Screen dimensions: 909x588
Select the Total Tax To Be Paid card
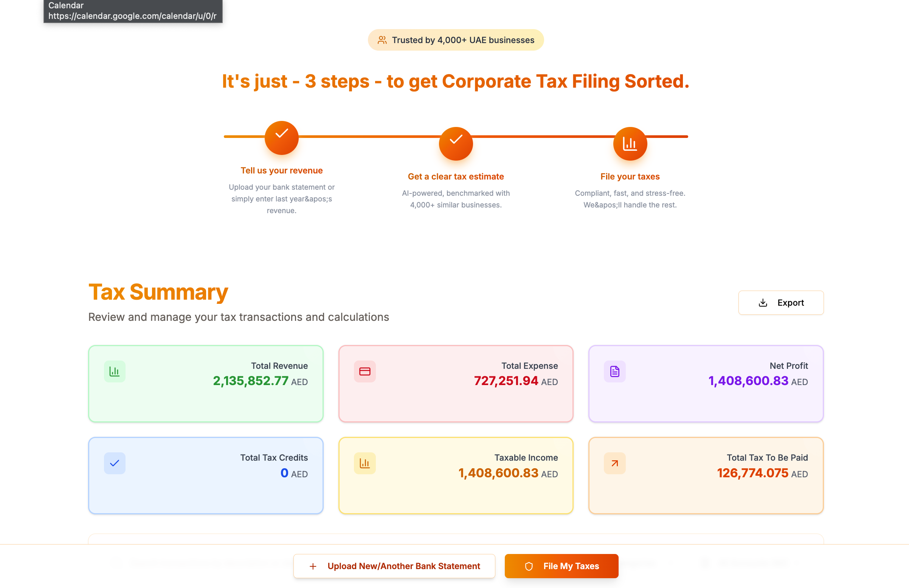tap(706, 475)
